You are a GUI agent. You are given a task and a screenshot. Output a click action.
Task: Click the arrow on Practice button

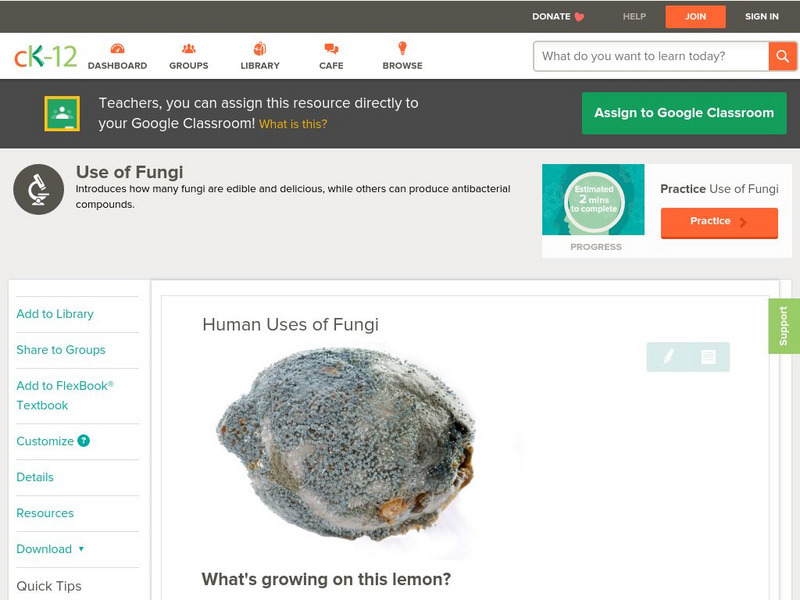[x=743, y=222]
